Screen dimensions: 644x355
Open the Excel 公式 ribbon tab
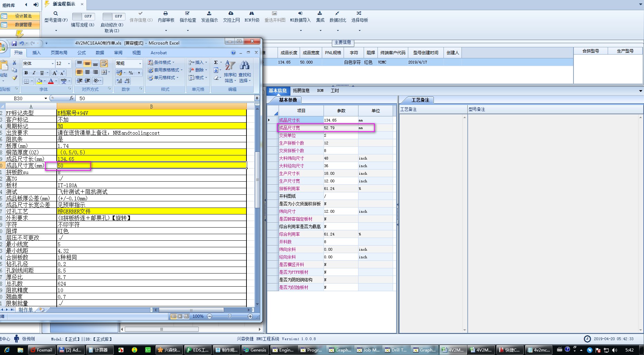pyautogui.click(x=82, y=52)
